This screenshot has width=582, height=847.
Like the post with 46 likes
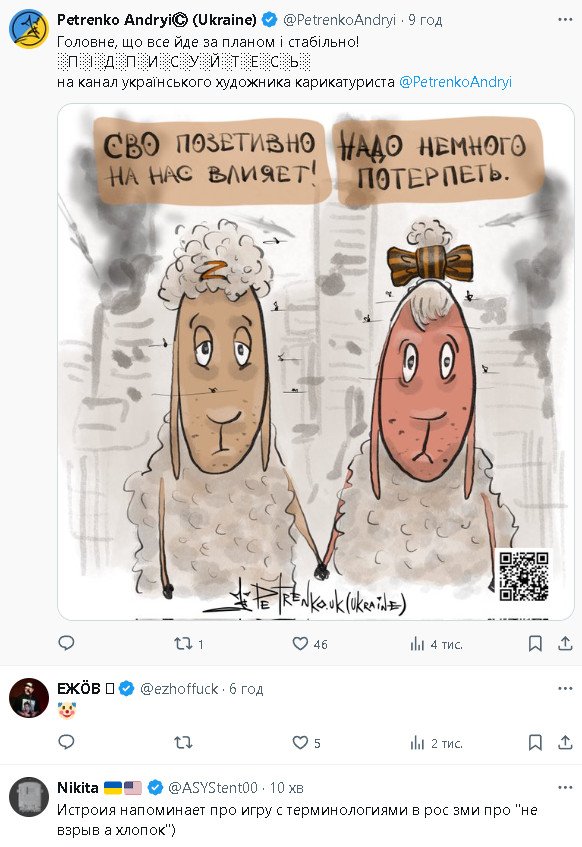(x=310, y=643)
